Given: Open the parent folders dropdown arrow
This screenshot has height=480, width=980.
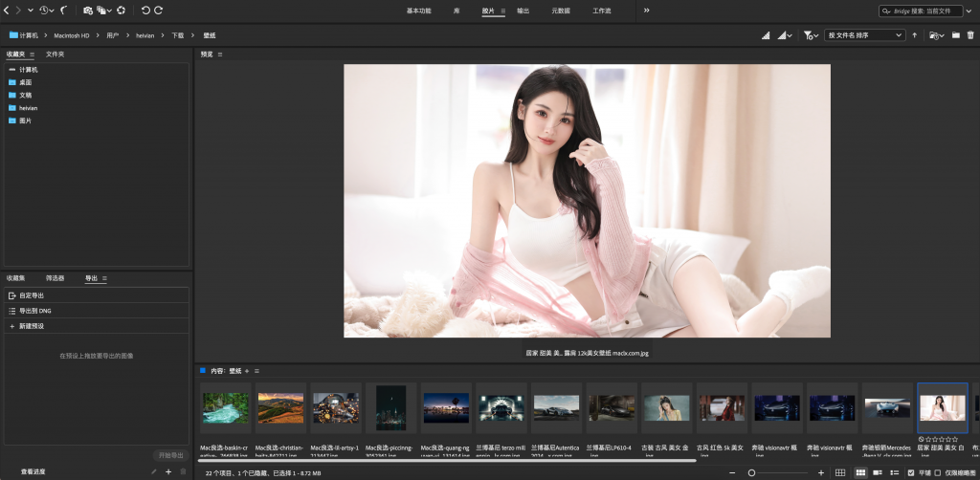Looking at the screenshot, I should tap(30, 11).
